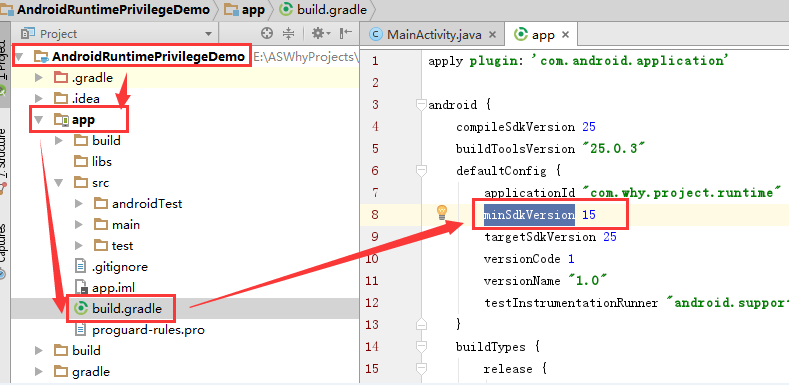
Task: Select .gitignore in the project tree
Action: [x=120, y=266]
